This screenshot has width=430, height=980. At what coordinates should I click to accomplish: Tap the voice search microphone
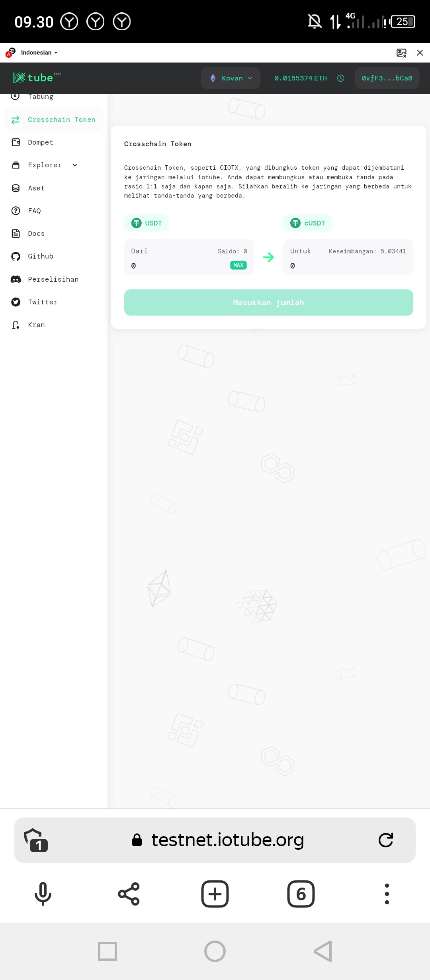(x=43, y=894)
